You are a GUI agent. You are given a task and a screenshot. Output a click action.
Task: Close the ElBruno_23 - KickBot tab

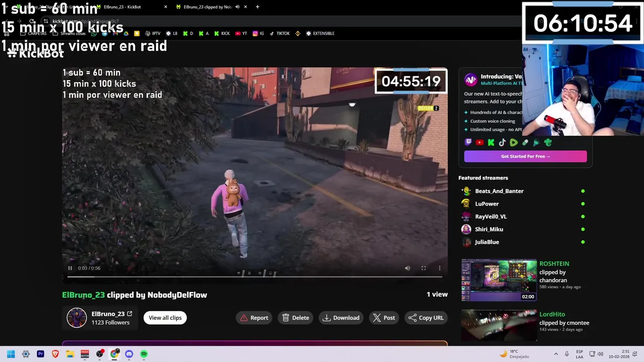point(166,7)
